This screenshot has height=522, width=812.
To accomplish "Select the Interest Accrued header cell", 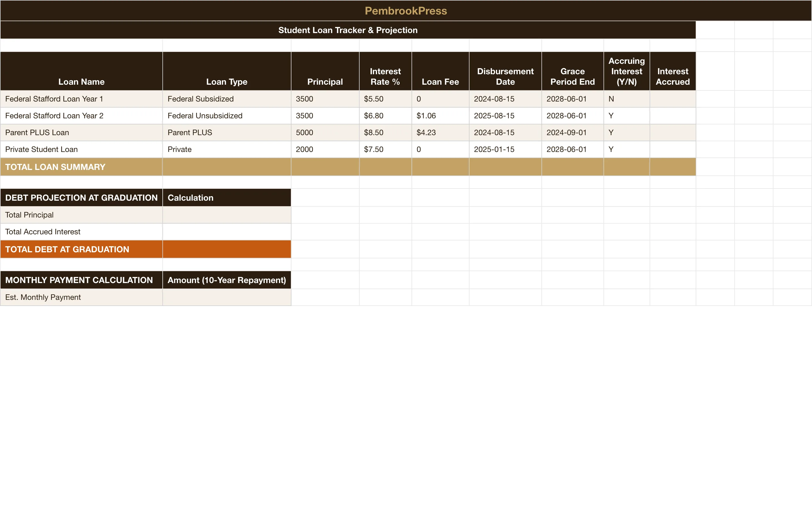I will [673, 71].
